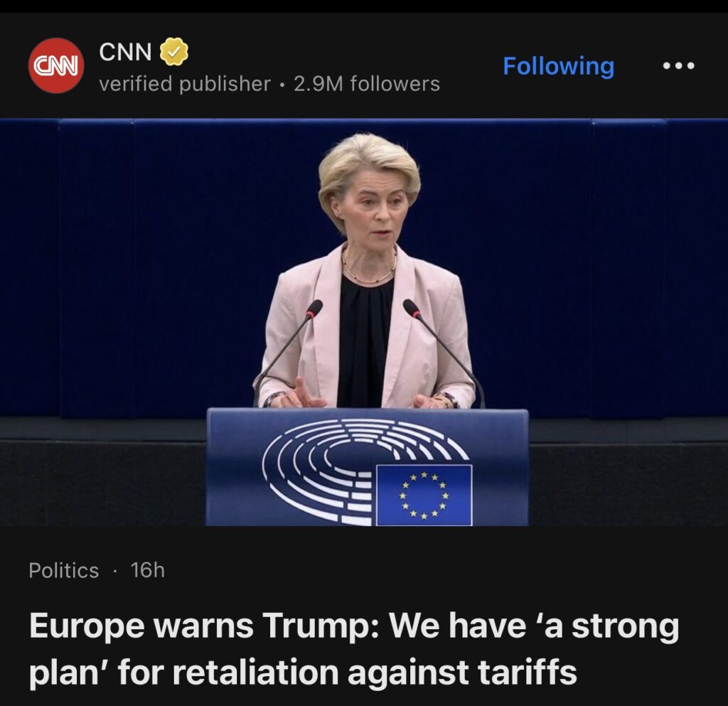
Task: Open the three-dot more options menu
Action: pyautogui.click(x=678, y=66)
